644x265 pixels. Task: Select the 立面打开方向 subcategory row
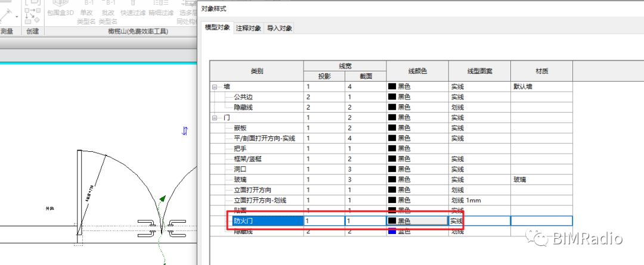253,189
